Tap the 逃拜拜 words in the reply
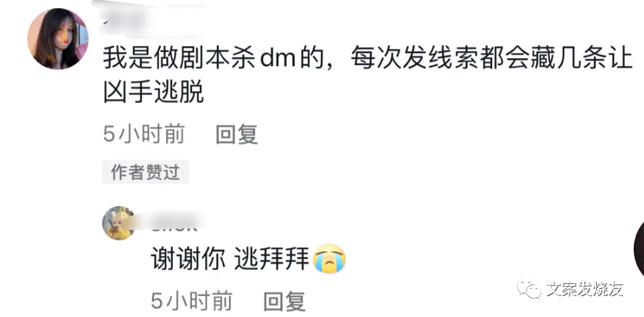Screen dimensions: 644x317 (x=271, y=259)
